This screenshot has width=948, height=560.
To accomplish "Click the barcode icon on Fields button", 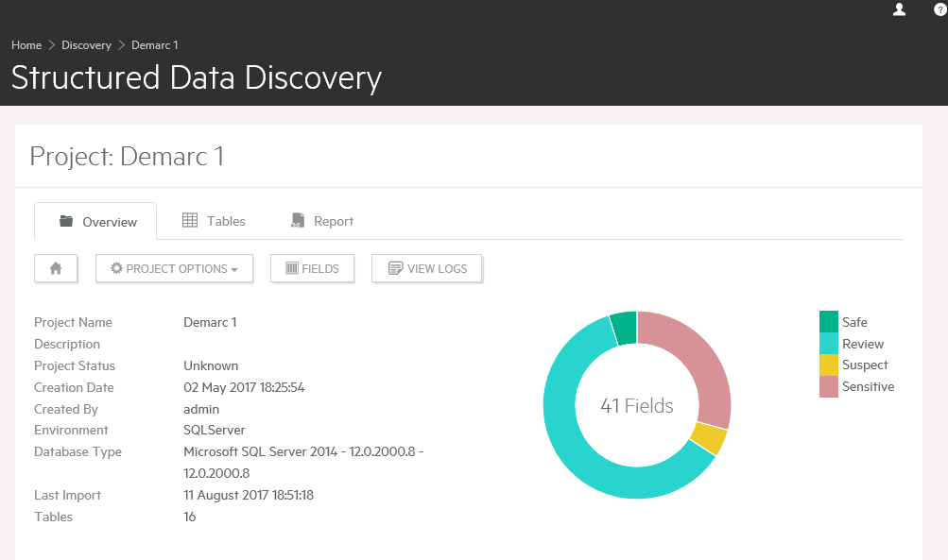I will 292,268.
